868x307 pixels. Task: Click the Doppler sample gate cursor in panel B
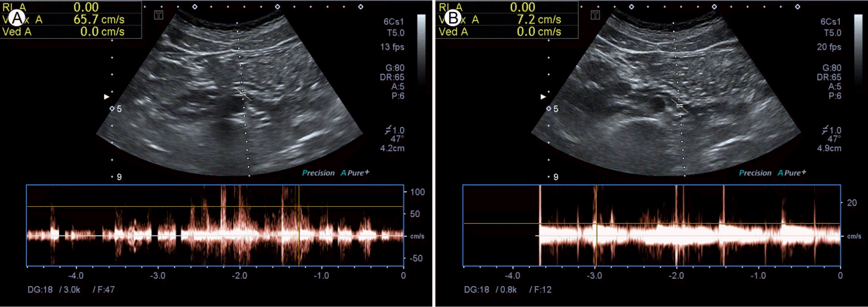point(679,105)
